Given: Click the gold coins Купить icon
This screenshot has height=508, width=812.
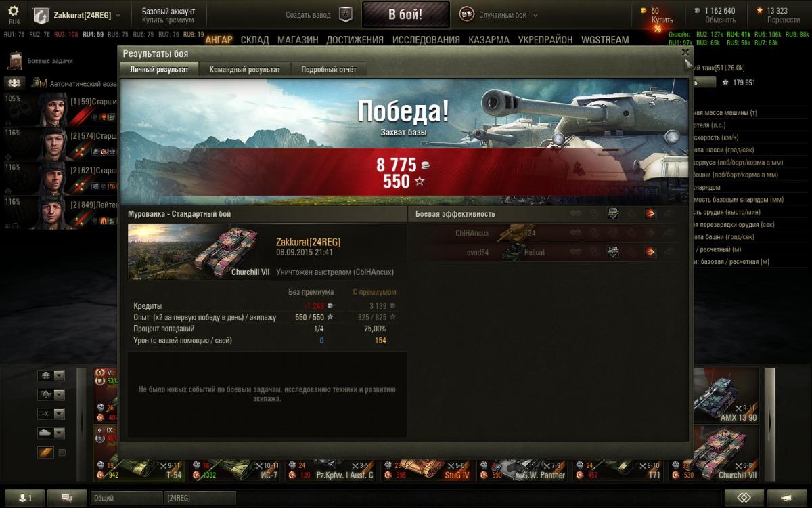Looking at the screenshot, I should 642,11.
